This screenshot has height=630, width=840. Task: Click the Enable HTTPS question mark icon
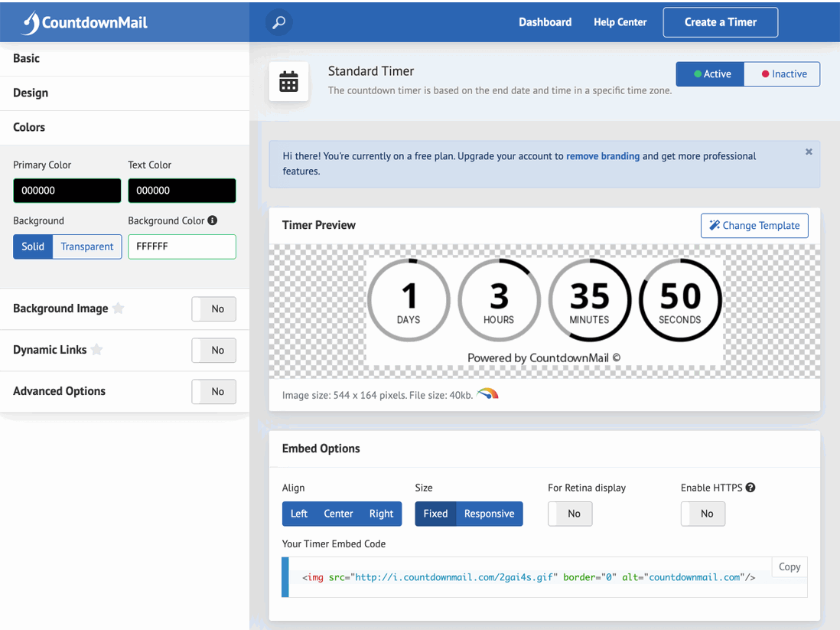750,487
